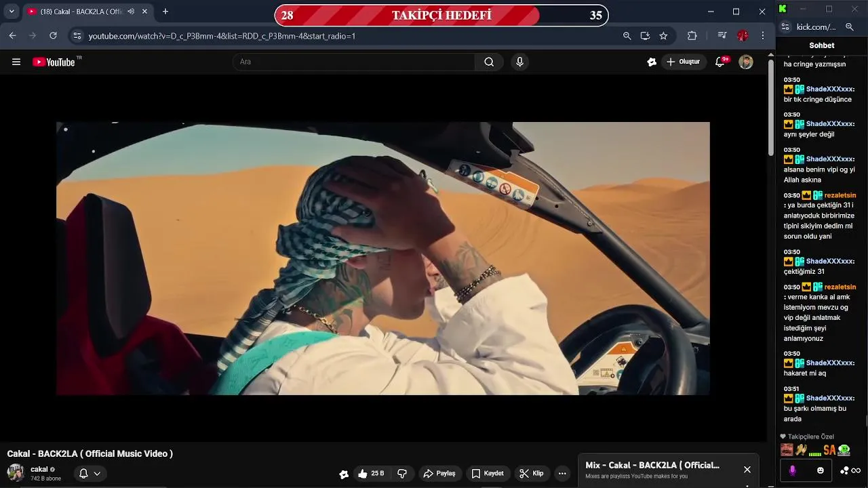Open YouTube account avatar menu
Viewport: 868px width, 488px height.
(746, 62)
